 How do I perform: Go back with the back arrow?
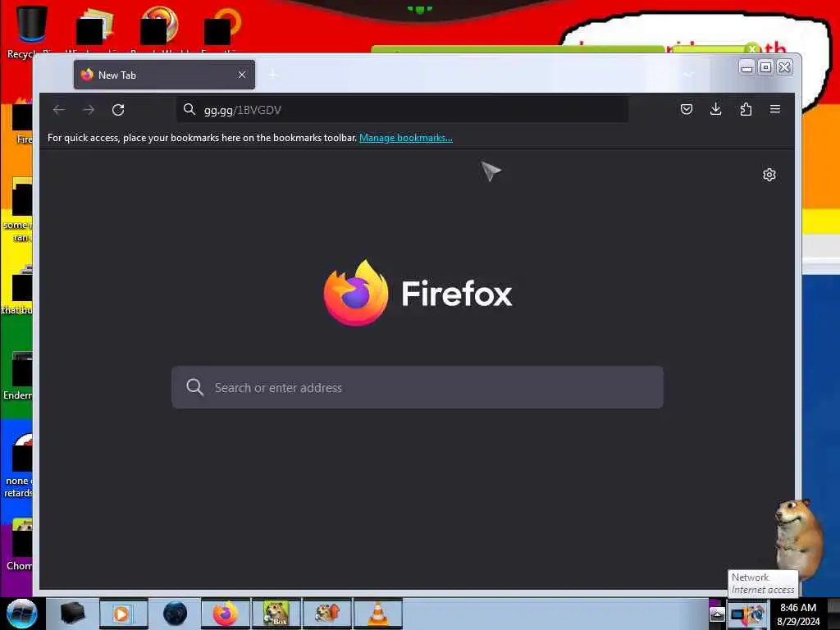coord(59,110)
